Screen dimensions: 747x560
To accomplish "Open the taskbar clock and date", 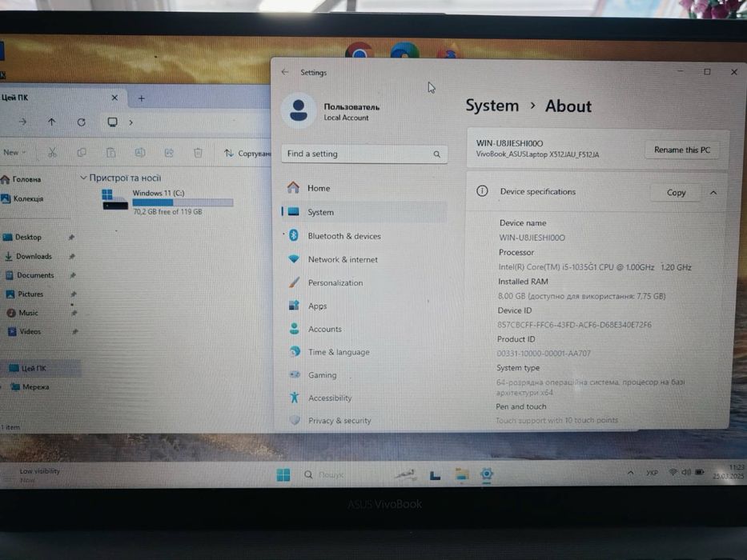I will 729,471.
